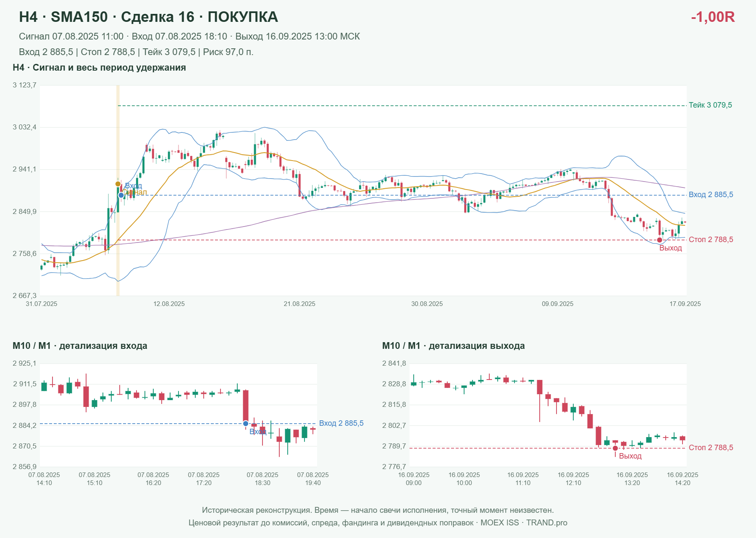Viewport: 756px width, 538px height.
Task: Click the 07.08.2025 16:20 time label
Action: (153, 479)
